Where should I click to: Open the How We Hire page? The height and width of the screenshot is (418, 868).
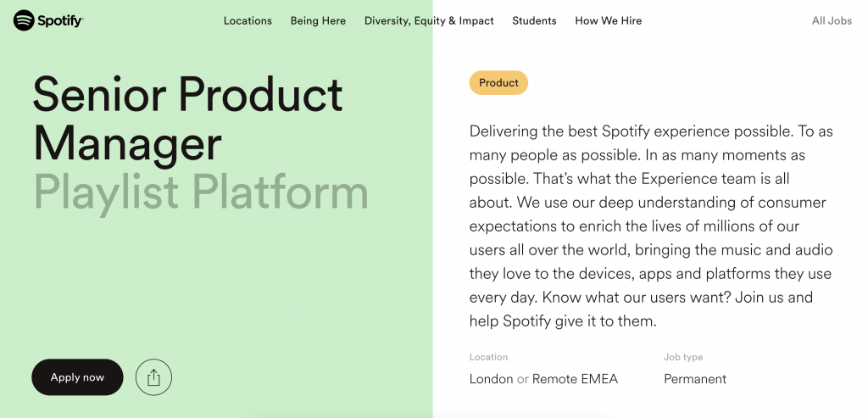(608, 20)
